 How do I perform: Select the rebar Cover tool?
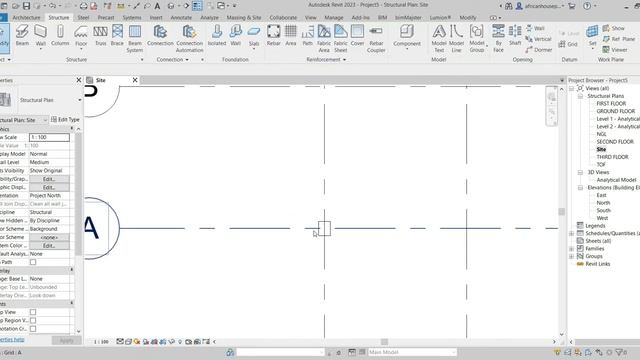(x=357, y=36)
